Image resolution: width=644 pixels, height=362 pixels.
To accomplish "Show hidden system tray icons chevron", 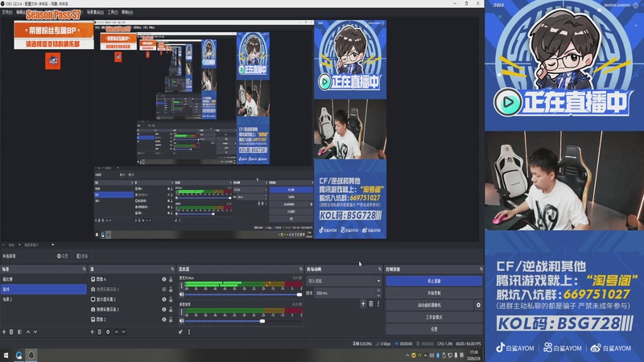I will coord(407,356).
